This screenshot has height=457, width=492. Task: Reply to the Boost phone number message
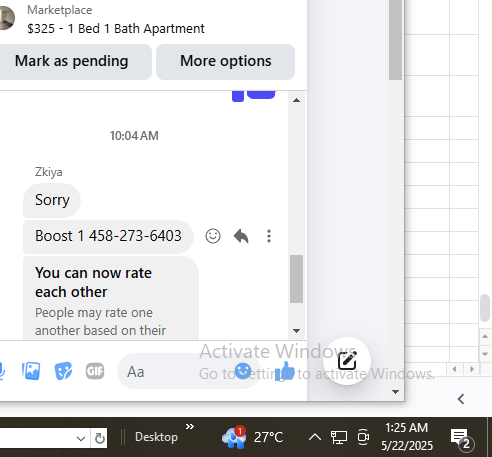[241, 236]
